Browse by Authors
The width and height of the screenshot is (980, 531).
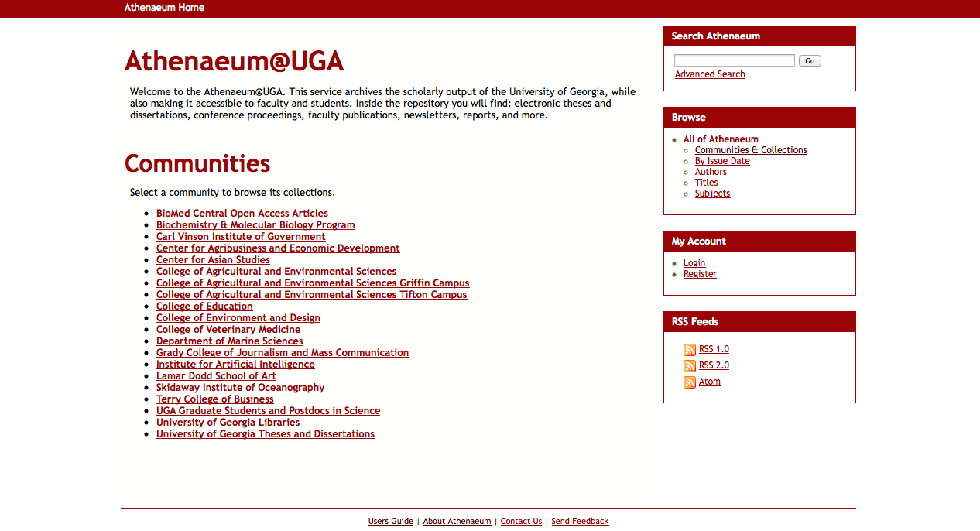click(711, 172)
